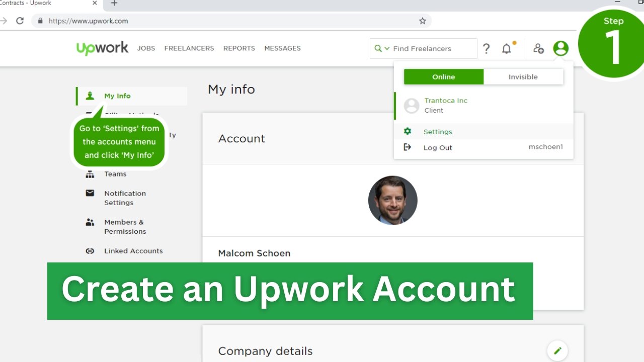This screenshot has height=362, width=644.
Task: Click the browser address bar URL
Action: click(x=88, y=21)
